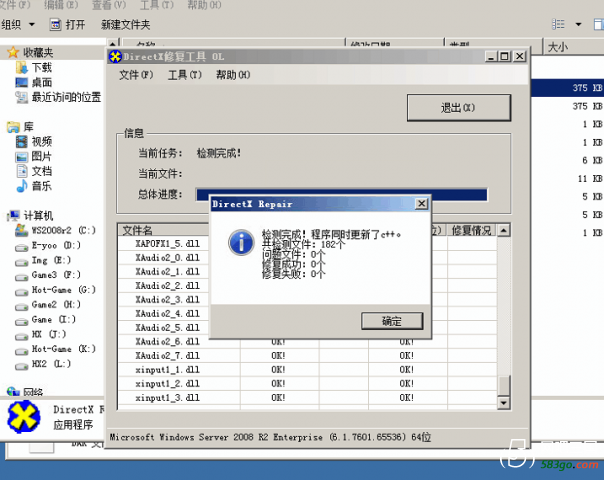
Task: Click the result list scroll-up arrow
Action: click(x=503, y=231)
